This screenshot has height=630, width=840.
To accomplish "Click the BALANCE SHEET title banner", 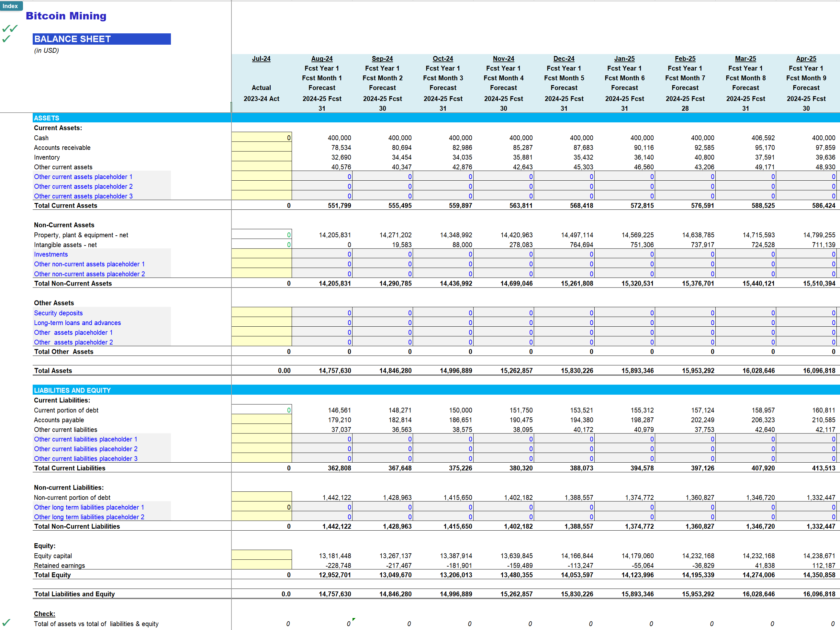I will pyautogui.click(x=101, y=39).
